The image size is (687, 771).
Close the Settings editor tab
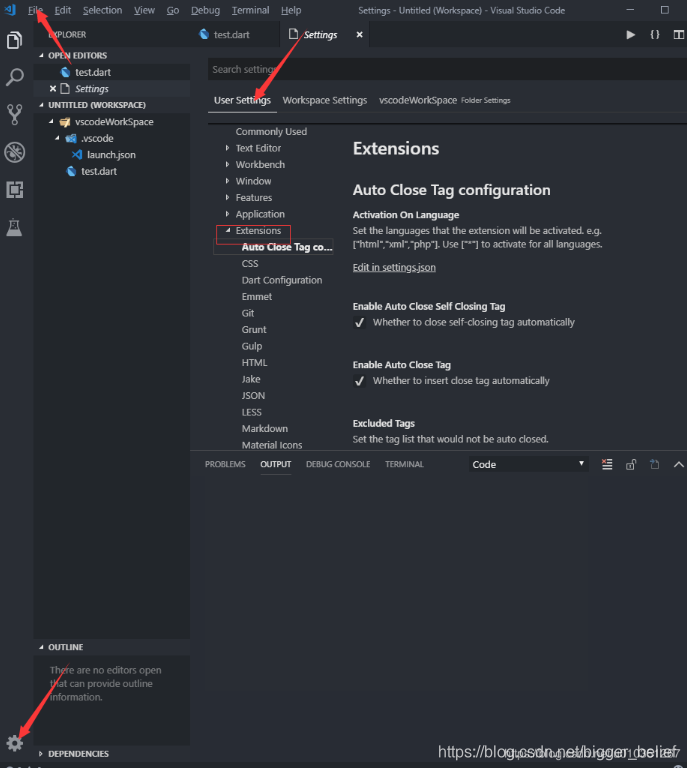pyautogui.click(x=359, y=35)
